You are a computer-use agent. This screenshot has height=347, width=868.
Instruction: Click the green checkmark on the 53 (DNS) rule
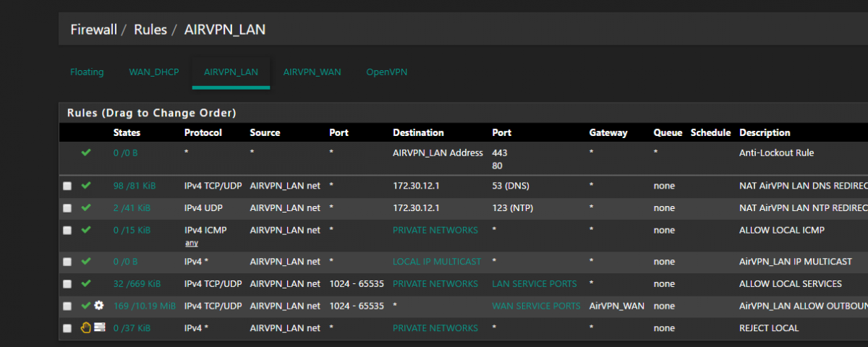pyautogui.click(x=86, y=186)
